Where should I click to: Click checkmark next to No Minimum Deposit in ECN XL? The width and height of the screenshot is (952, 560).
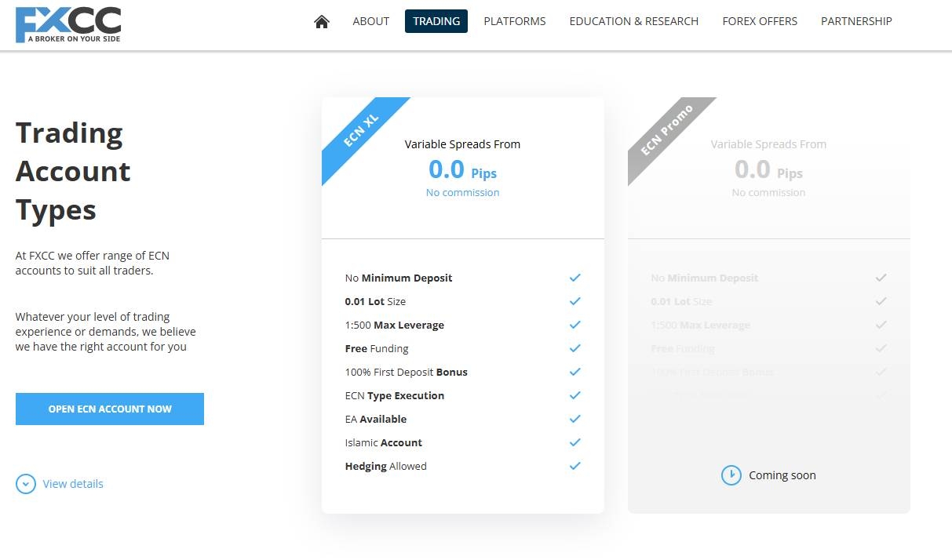pyautogui.click(x=575, y=278)
